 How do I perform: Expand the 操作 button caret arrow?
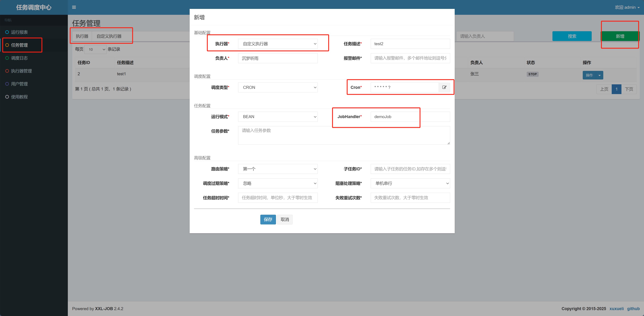600,75
